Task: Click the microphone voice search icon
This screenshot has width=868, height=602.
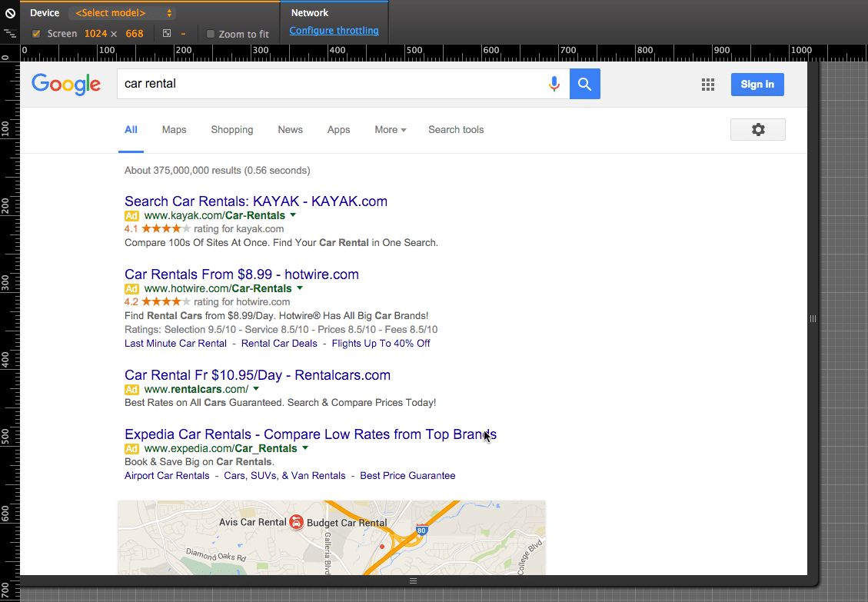Action: [554, 84]
